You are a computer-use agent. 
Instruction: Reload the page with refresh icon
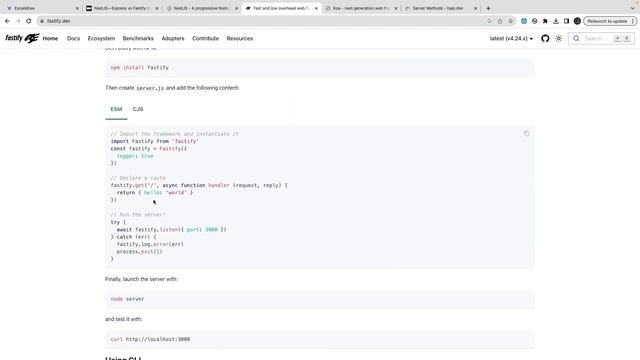(29, 21)
